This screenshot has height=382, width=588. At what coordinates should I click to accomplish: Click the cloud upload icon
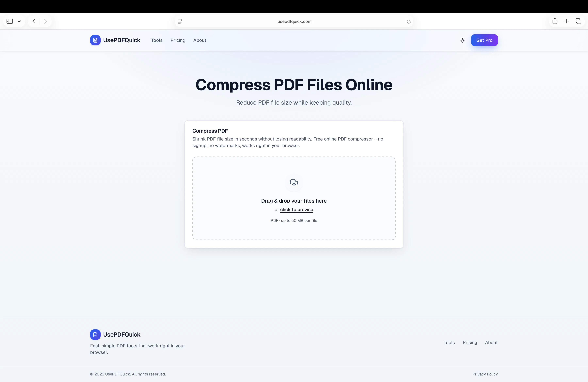294,183
